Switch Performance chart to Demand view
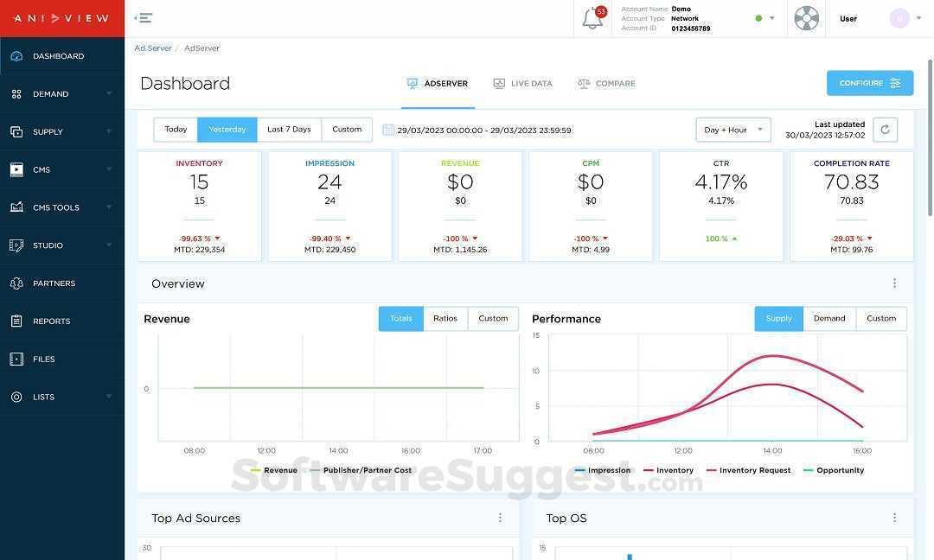 tap(829, 318)
